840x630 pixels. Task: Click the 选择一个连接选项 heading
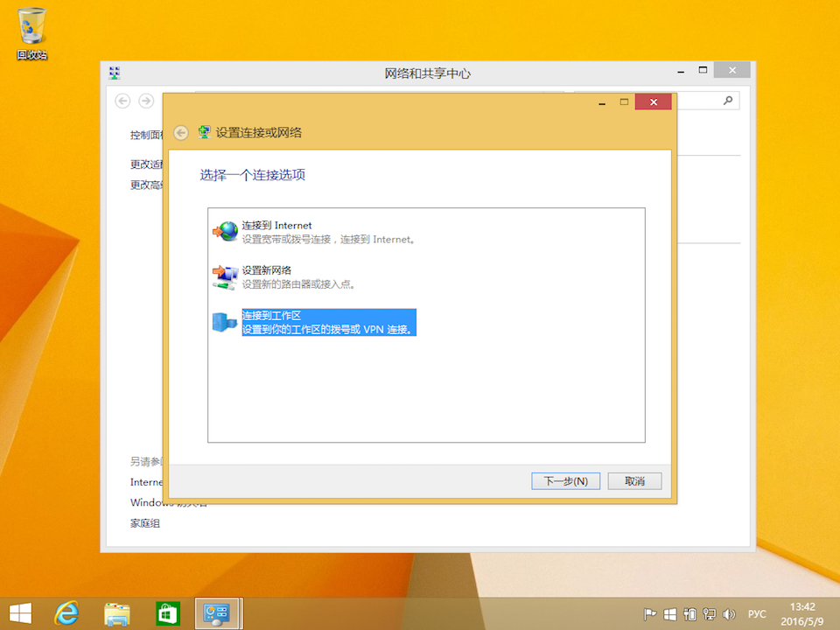[x=252, y=175]
